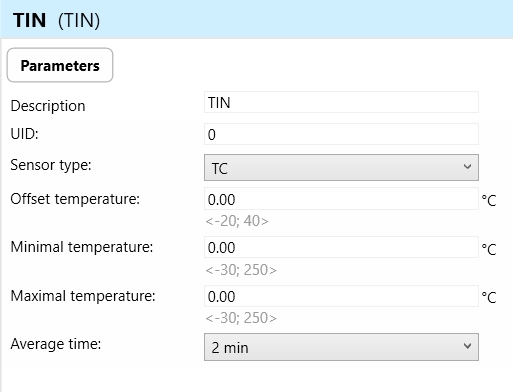Click the °C unit beside Offset temperature
The height and width of the screenshot is (392, 513).
point(489,200)
